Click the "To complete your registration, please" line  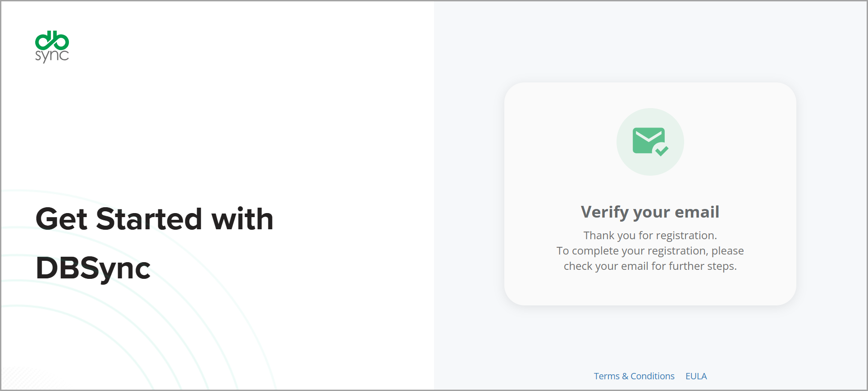pos(650,251)
